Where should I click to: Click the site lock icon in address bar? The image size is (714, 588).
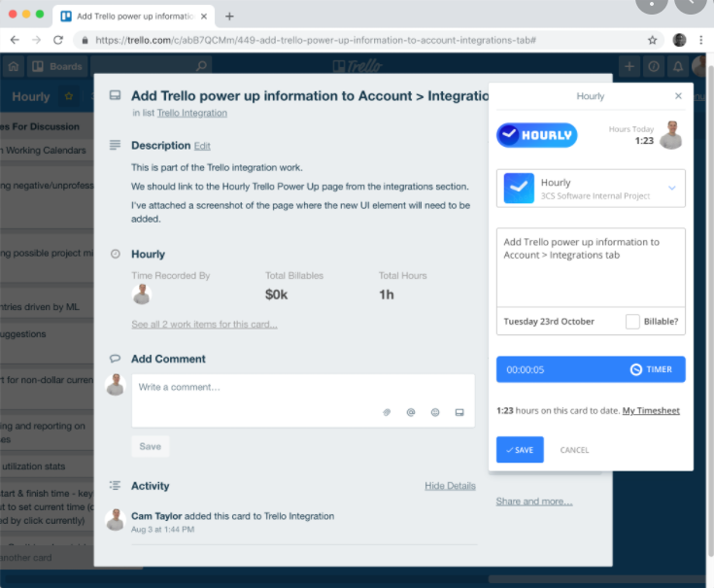[85, 40]
